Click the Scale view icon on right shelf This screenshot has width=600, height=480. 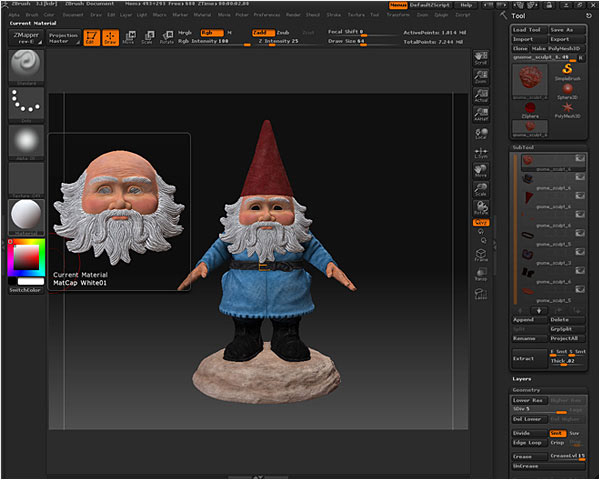pos(481,189)
